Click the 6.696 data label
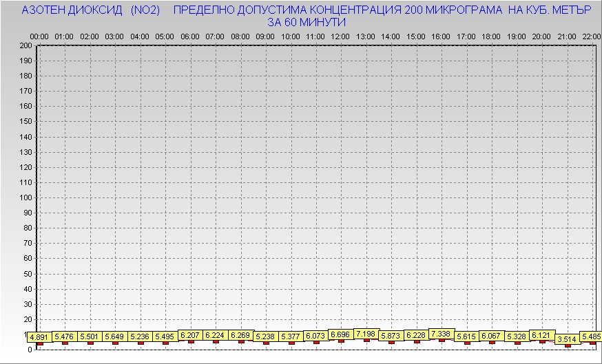The image size is (602, 364). [x=340, y=334]
